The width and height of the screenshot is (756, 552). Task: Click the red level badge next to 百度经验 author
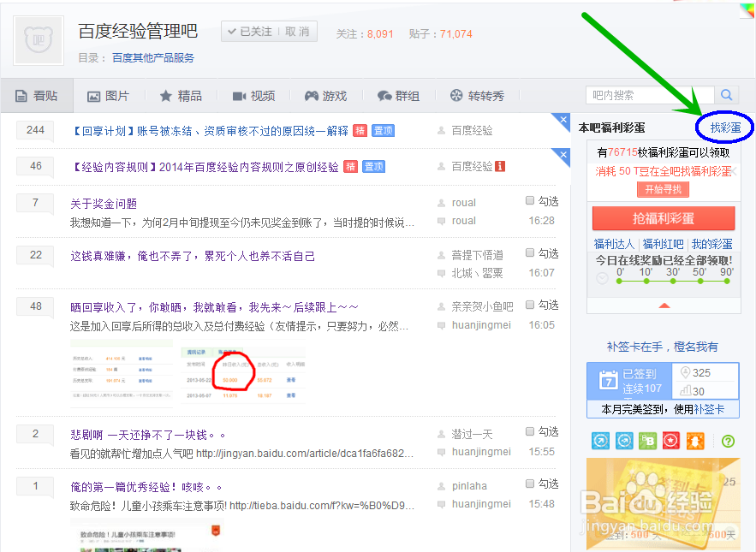[x=500, y=166]
